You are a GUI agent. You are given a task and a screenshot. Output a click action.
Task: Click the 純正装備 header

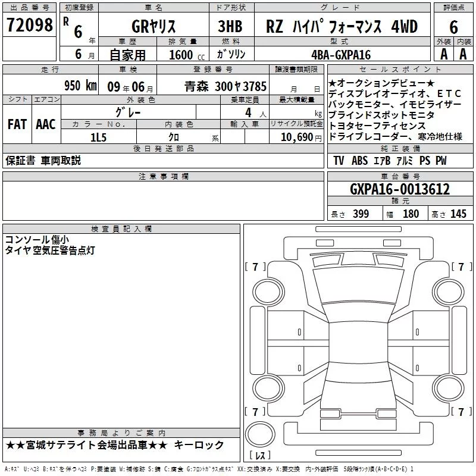pos(400,148)
